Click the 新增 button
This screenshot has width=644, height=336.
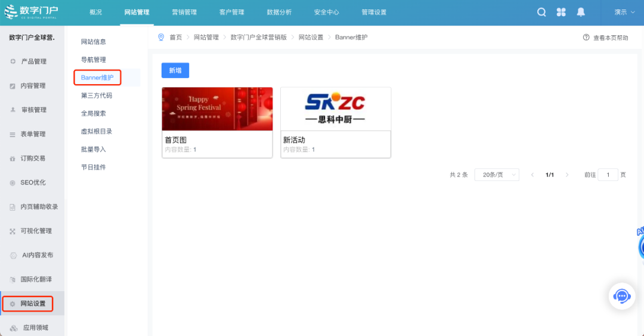[175, 70]
